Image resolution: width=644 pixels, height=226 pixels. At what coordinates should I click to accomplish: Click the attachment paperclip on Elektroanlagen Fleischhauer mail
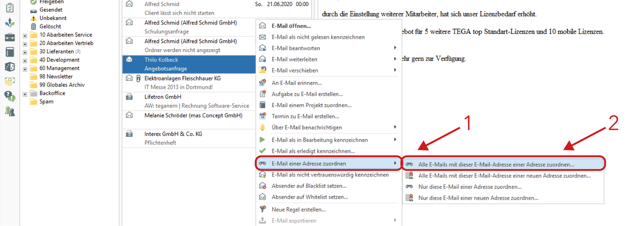pos(139,78)
